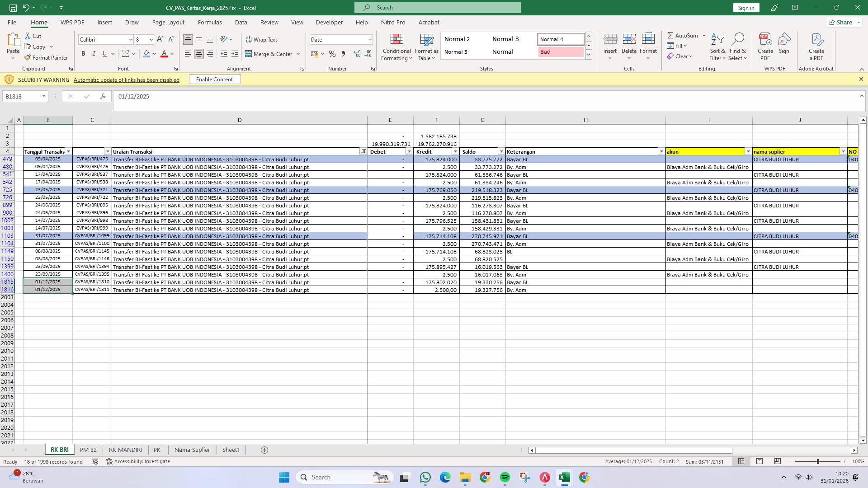
Task: Click the Name Box showing B1813
Action: tap(22, 96)
